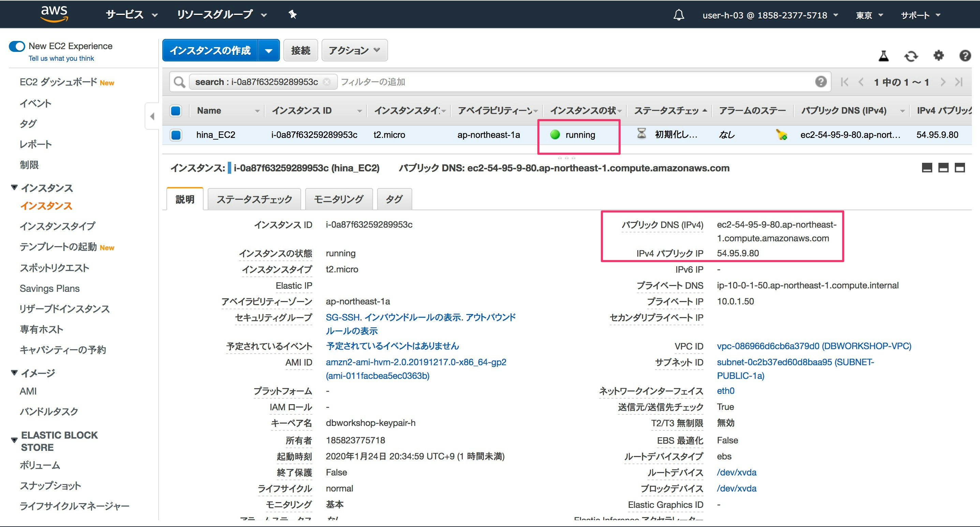Viewport: 980px width, 527px height.
Task: Toggle the hina_EC2 row checkbox
Action: [176, 135]
